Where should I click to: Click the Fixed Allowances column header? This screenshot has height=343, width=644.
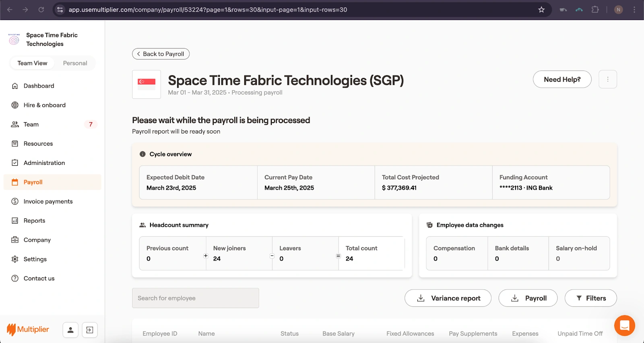(x=410, y=334)
